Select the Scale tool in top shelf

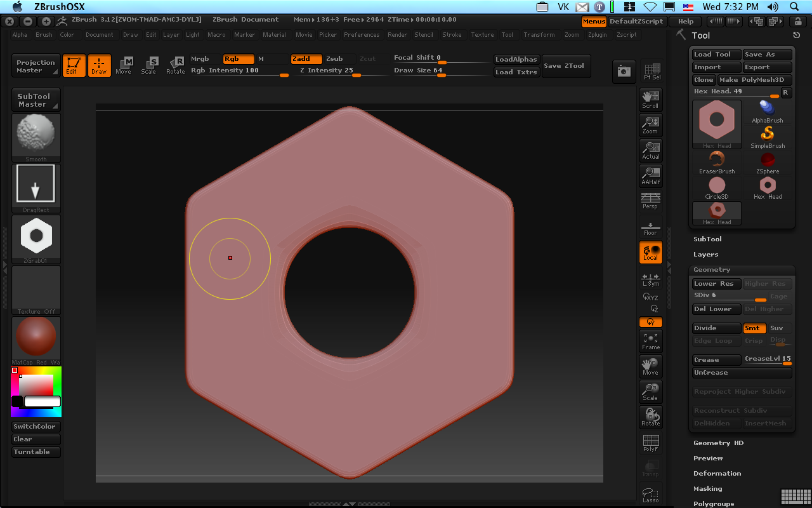pos(148,65)
